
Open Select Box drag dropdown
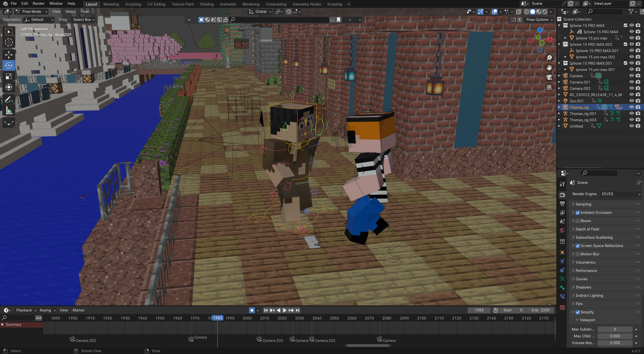[83, 20]
